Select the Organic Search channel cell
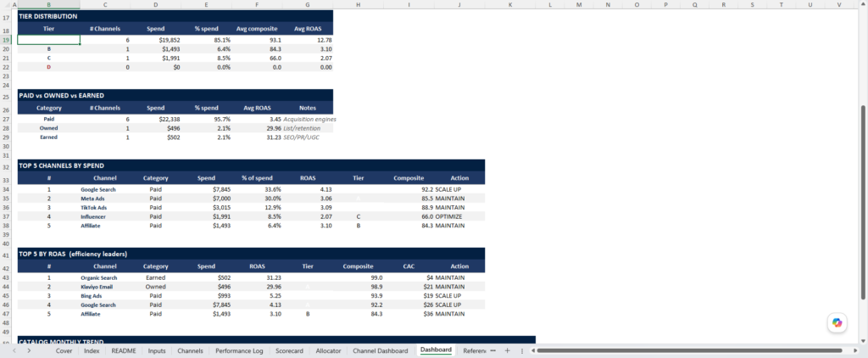 tap(105, 277)
